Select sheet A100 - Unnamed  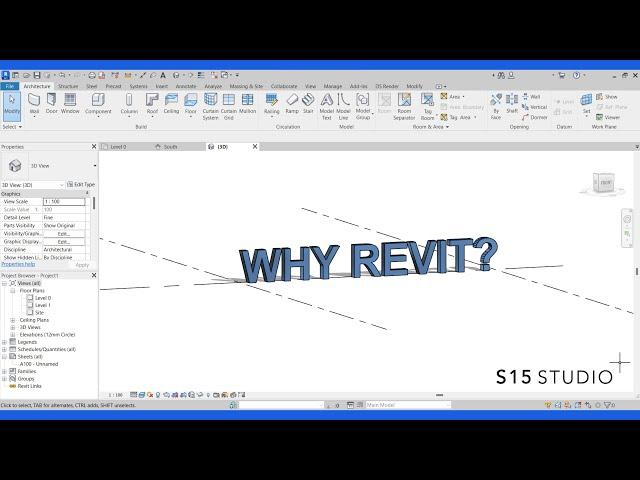(x=39, y=364)
